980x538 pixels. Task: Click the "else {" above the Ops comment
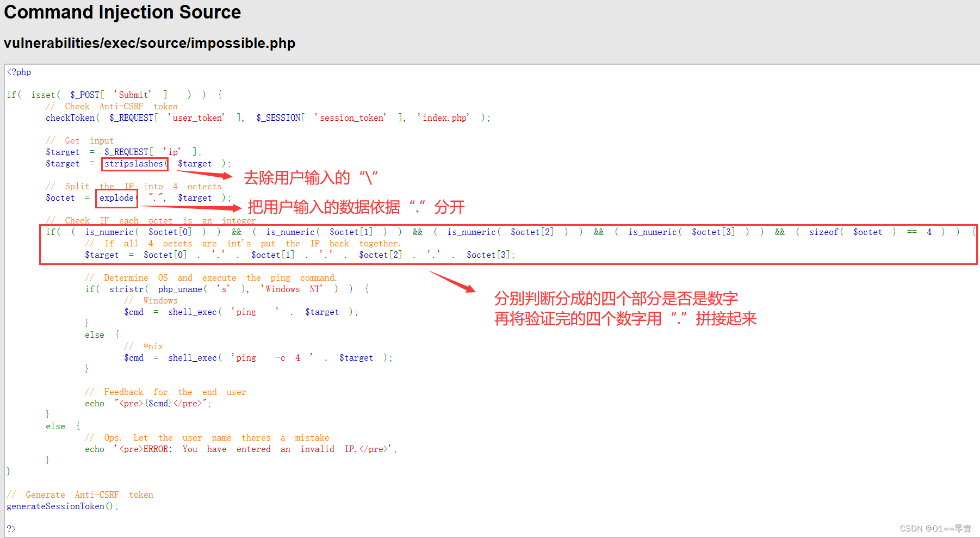(x=63, y=426)
